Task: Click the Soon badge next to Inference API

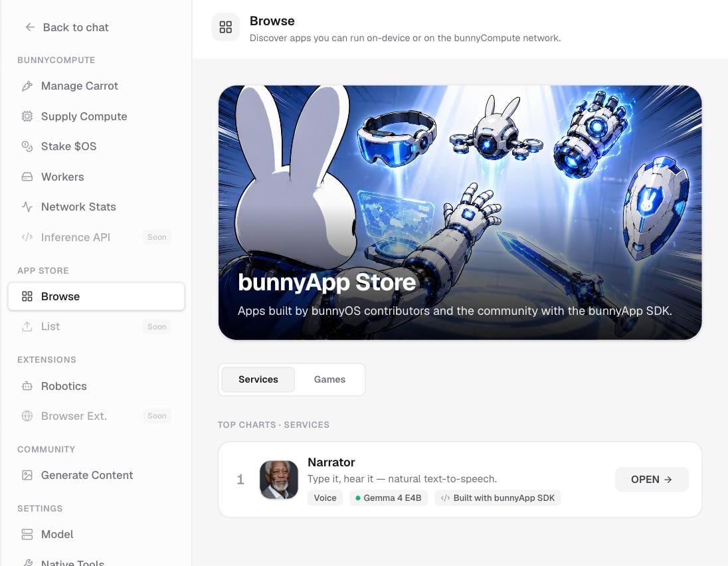Action: point(157,237)
